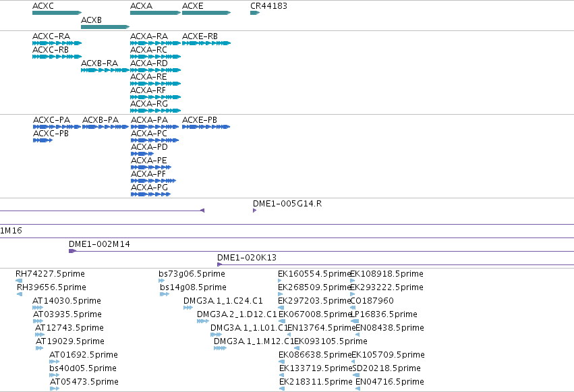Select protein ACXC-PA

coord(57,127)
